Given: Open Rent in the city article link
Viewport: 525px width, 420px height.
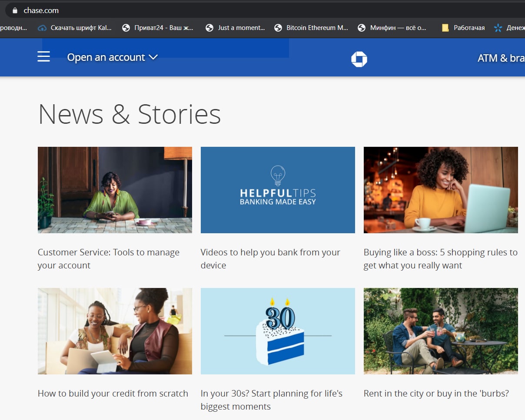Looking at the screenshot, I should pyautogui.click(x=436, y=394).
